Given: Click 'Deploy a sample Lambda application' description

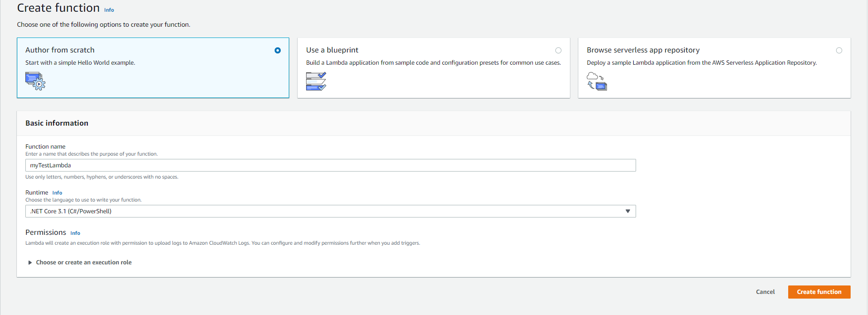Looking at the screenshot, I should coord(702,63).
